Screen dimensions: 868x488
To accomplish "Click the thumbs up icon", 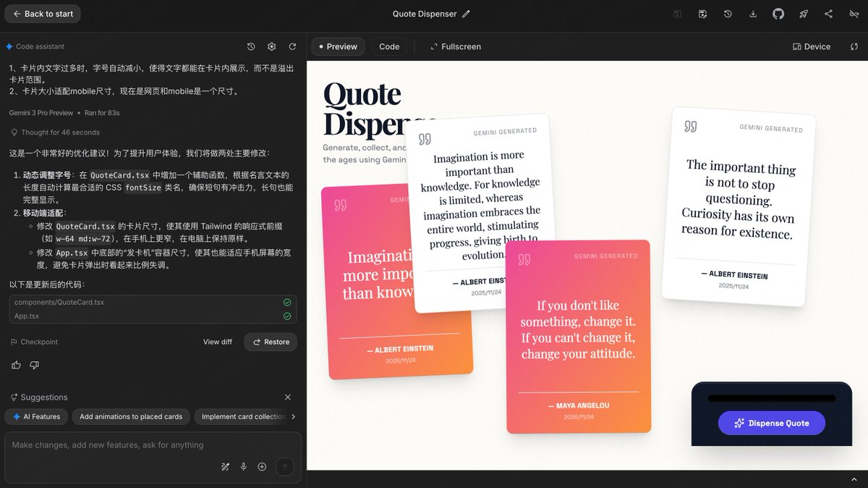I will click(x=17, y=365).
